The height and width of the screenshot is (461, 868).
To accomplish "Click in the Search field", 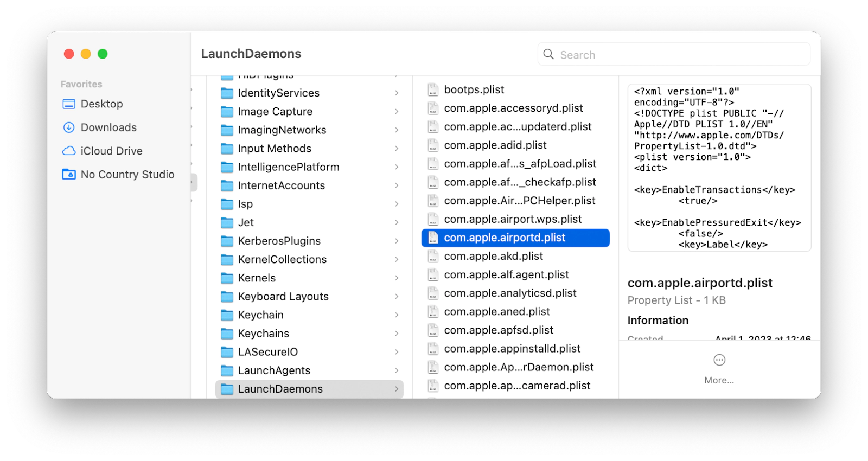I will pyautogui.click(x=674, y=54).
